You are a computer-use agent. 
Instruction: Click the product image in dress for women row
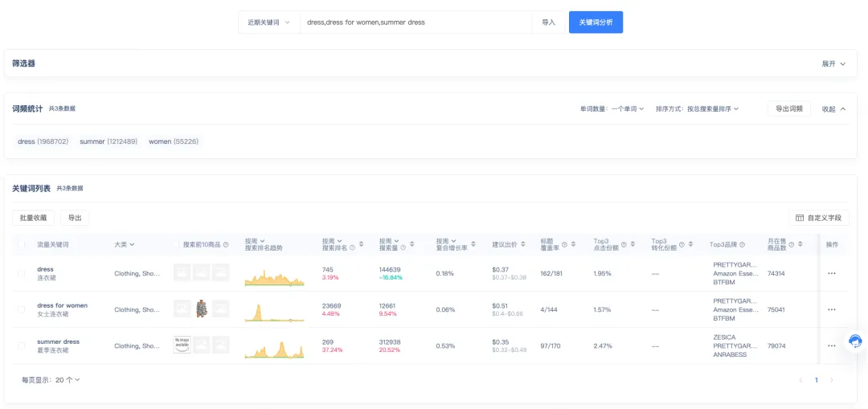tap(202, 309)
